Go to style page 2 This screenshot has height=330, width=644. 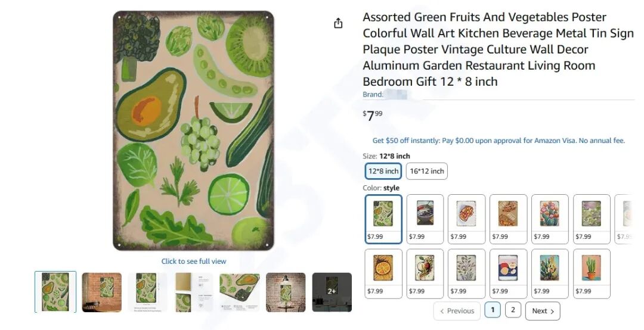point(513,310)
